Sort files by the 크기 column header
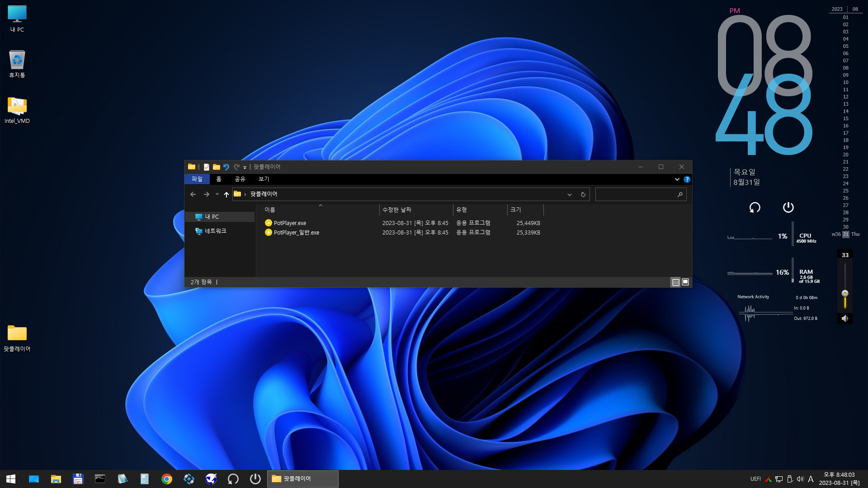 click(x=525, y=210)
